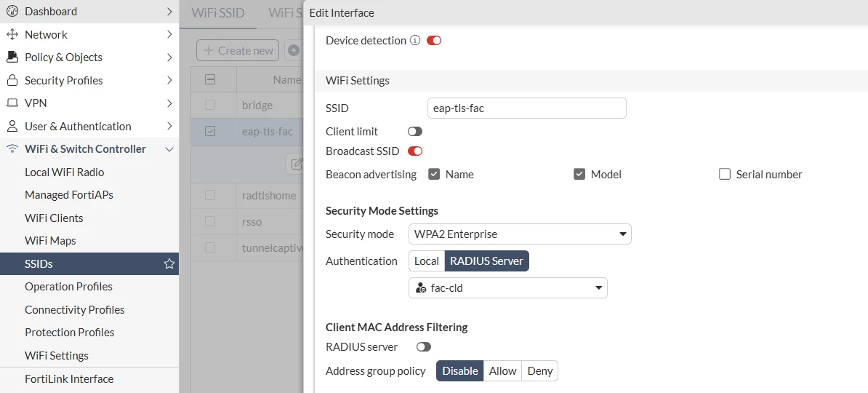Screen dimensions: 868x393
Task: Click the WiFi & Switch Controller wifi icon
Action: (x=12, y=149)
